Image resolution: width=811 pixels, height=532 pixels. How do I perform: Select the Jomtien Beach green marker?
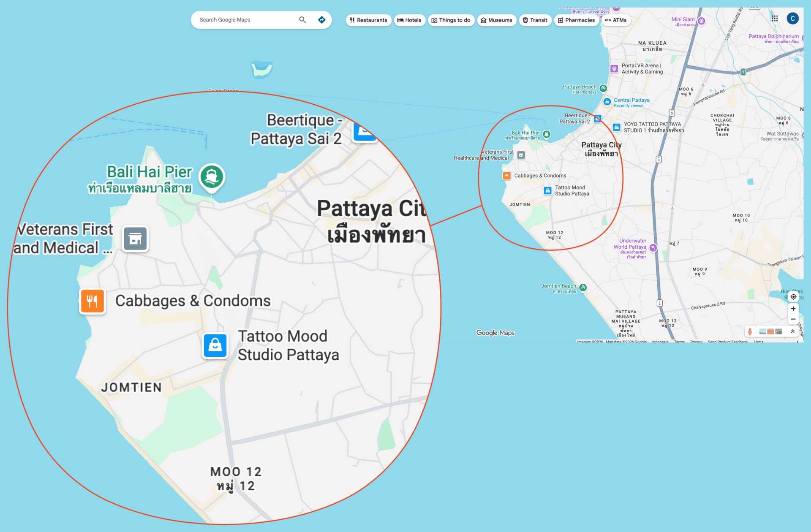pyautogui.click(x=583, y=288)
